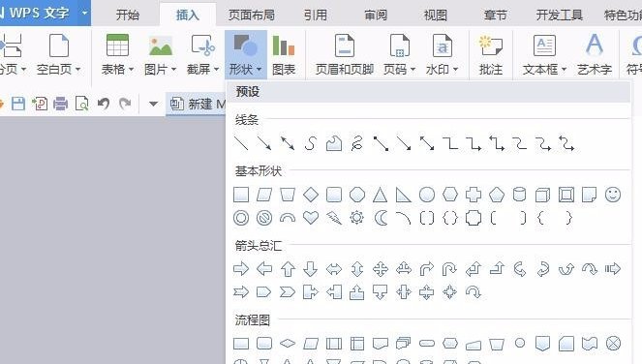Viewport: 642px width, 364px height.
Task: Expand the 空白页 dropdown
Action: (x=77, y=69)
